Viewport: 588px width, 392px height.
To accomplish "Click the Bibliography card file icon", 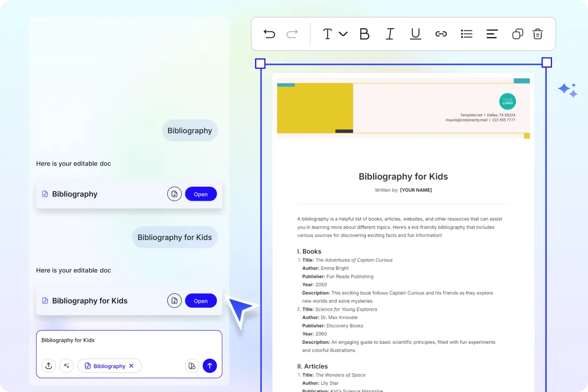I will [45, 194].
